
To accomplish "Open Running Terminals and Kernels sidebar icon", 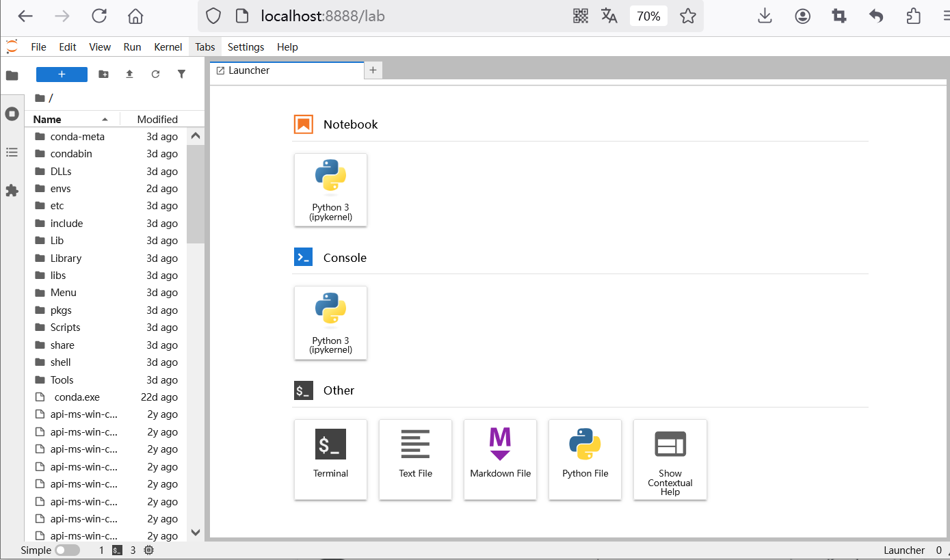I will pos(12,114).
